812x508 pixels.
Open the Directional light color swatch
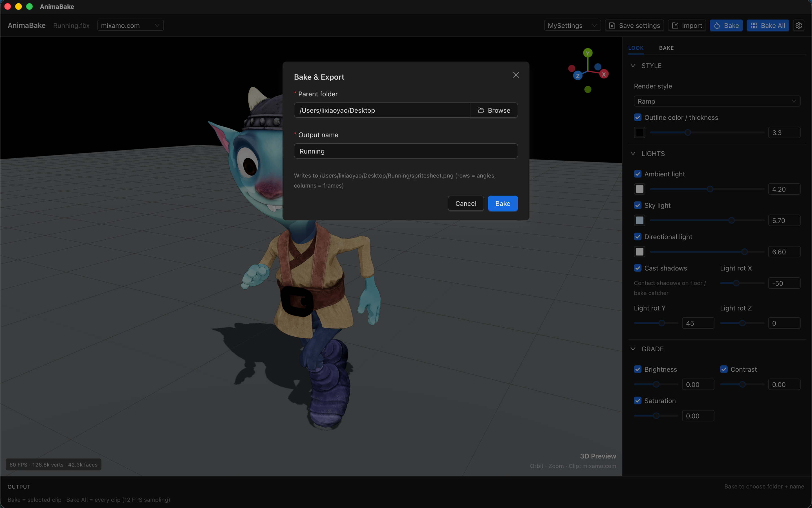pos(639,252)
